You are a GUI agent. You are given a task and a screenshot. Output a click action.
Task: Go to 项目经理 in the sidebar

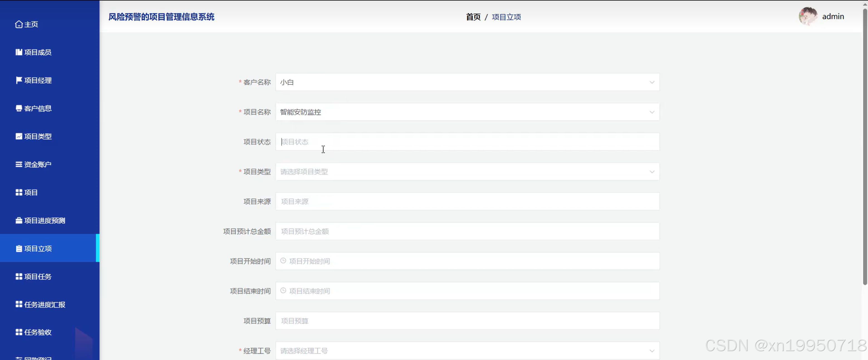pyautogui.click(x=50, y=80)
